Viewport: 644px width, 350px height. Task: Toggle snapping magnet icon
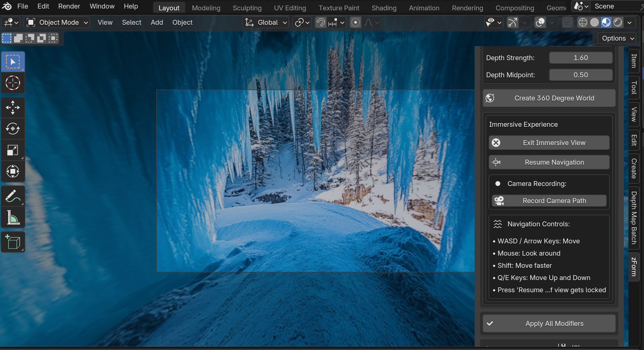point(320,22)
